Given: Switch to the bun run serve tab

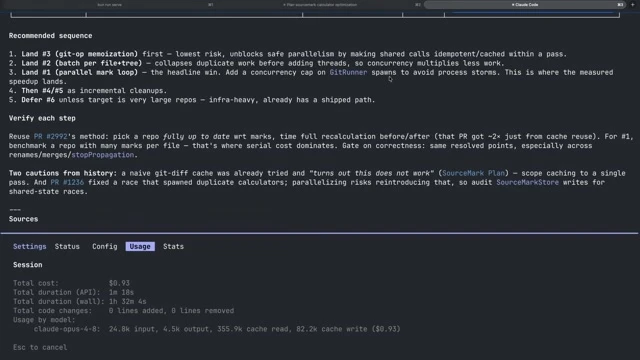Looking at the screenshot, I should tap(109, 5).
